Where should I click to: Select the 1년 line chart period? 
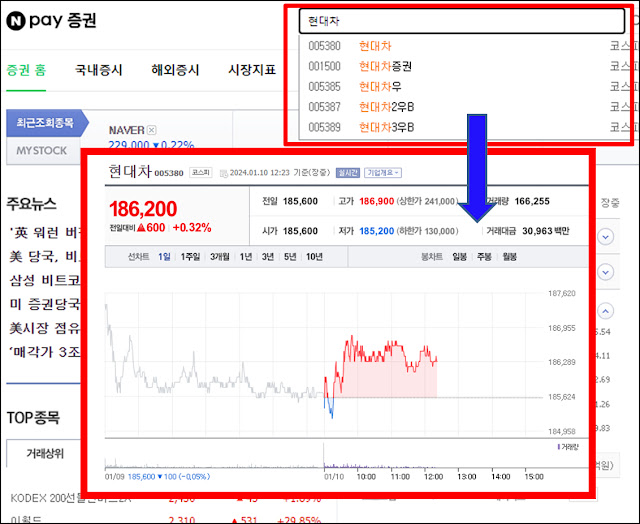tap(246, 257)
